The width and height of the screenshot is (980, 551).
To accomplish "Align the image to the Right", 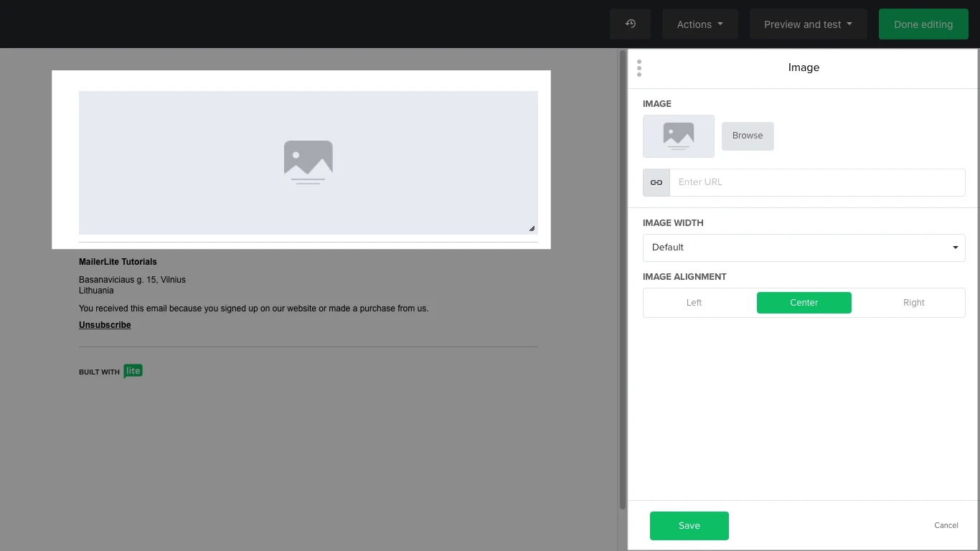I will pos(913,303).
